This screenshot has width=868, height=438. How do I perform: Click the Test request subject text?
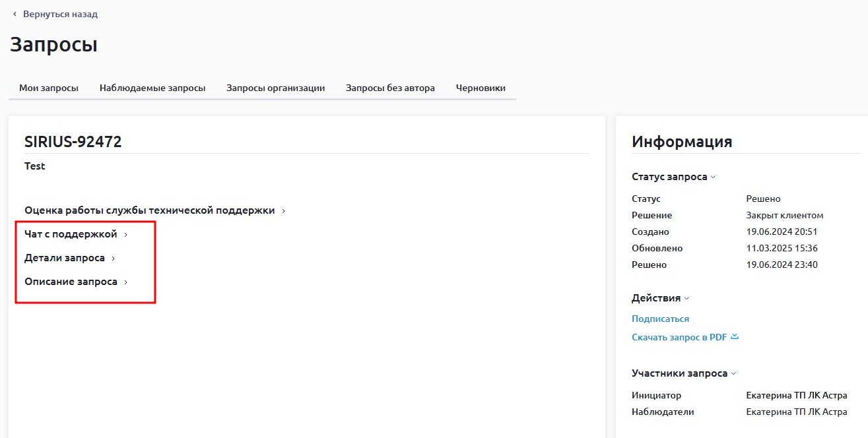coord(35,166)
